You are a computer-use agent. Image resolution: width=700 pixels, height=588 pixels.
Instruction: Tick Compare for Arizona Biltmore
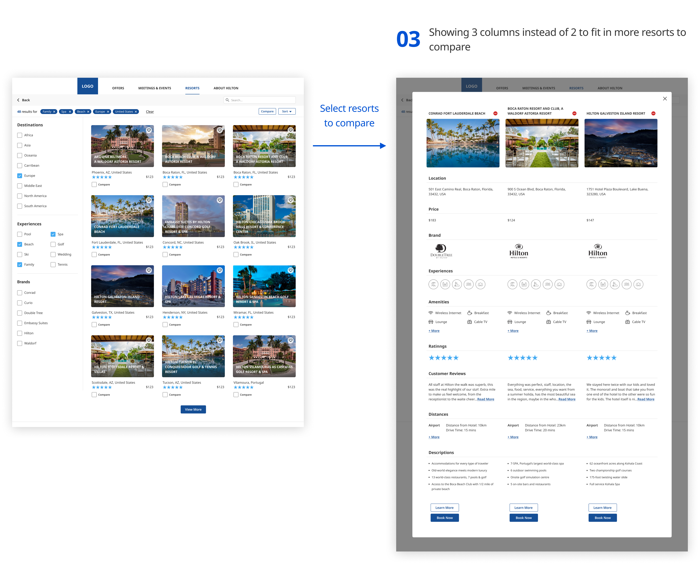[94, 185]
